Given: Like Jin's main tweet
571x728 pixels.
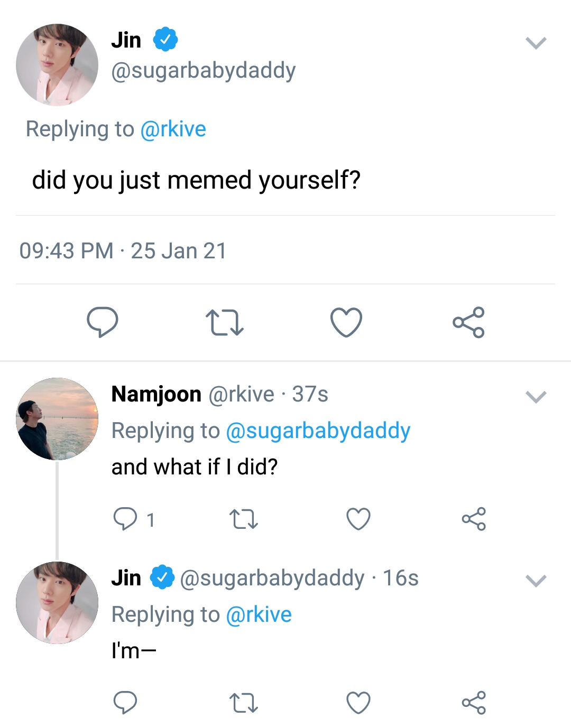Looking at the screenshot, I should coord(346,322).
